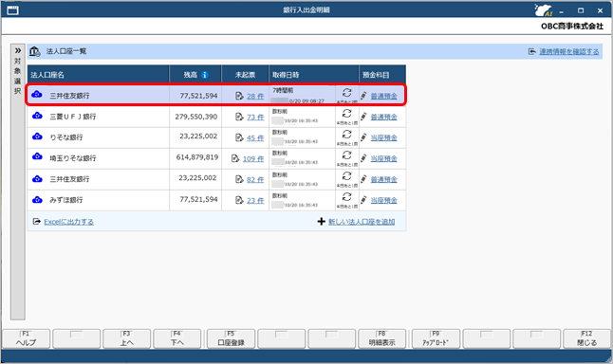Click the 法人口座名 column header
Image resolution: width=613 pixels, height=364 pixels.
(98, 75)
